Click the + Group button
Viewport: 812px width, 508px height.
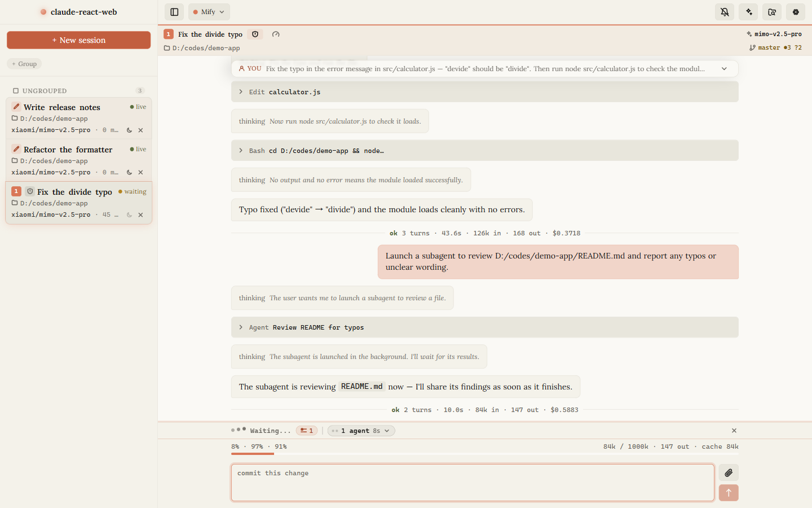[x=24, y=64]
